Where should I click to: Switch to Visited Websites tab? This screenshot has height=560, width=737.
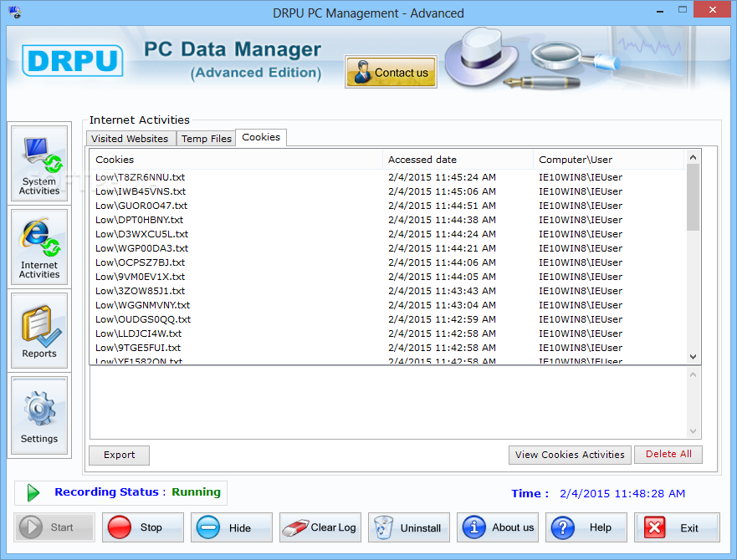click(x=131, y=139)
